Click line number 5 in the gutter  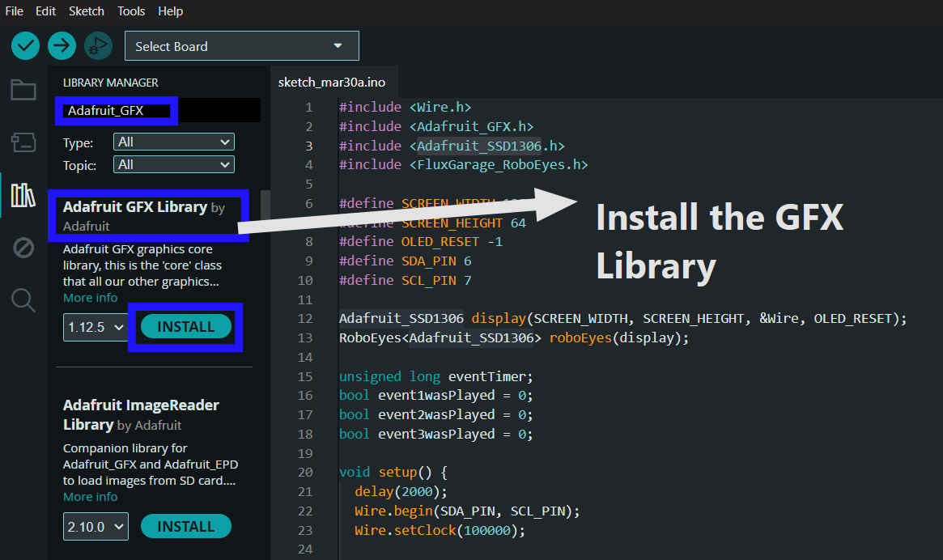pos(308,184)
